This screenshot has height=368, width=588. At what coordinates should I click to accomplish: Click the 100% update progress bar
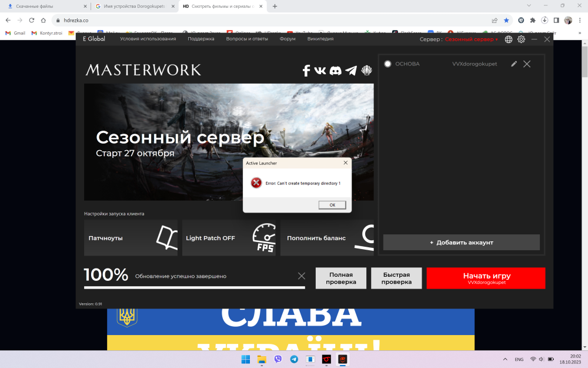click(x=194, y=287)
